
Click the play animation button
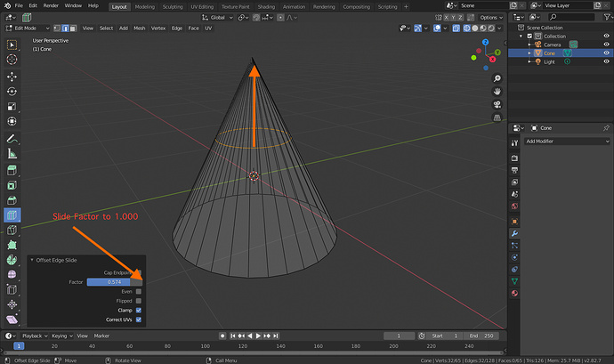[258, 336]
